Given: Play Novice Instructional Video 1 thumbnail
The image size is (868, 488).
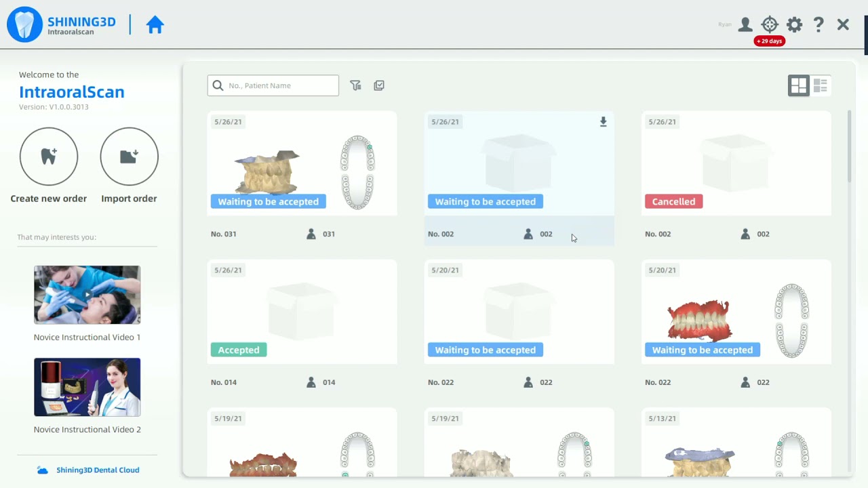Looking at the screenshot, I should [x=87, y=295].
